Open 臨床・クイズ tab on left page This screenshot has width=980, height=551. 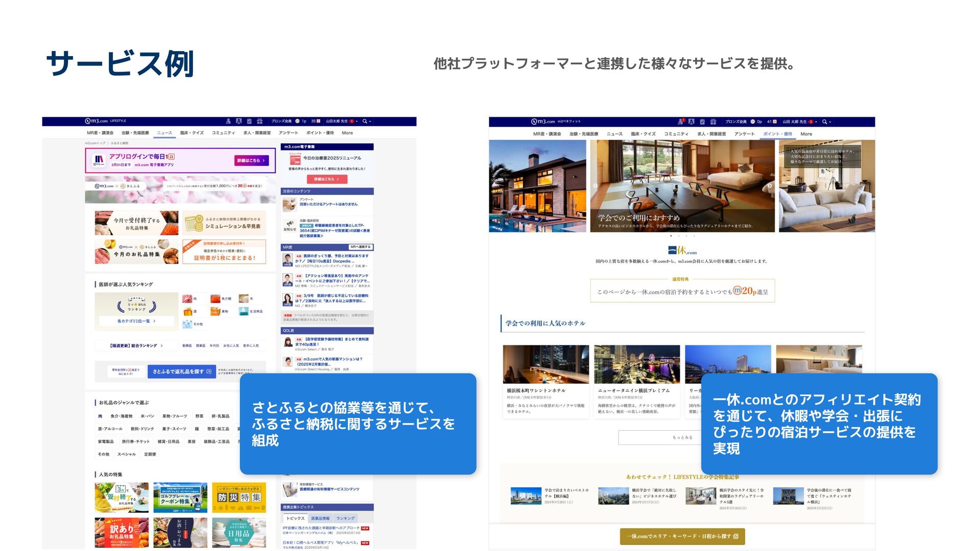(x=192, y=133)
